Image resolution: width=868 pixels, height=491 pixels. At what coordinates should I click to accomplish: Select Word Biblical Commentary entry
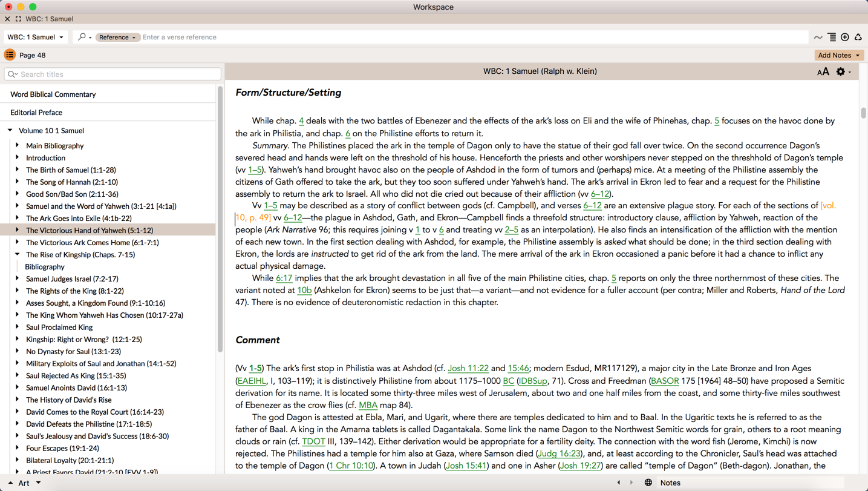(x=53, y=94)
